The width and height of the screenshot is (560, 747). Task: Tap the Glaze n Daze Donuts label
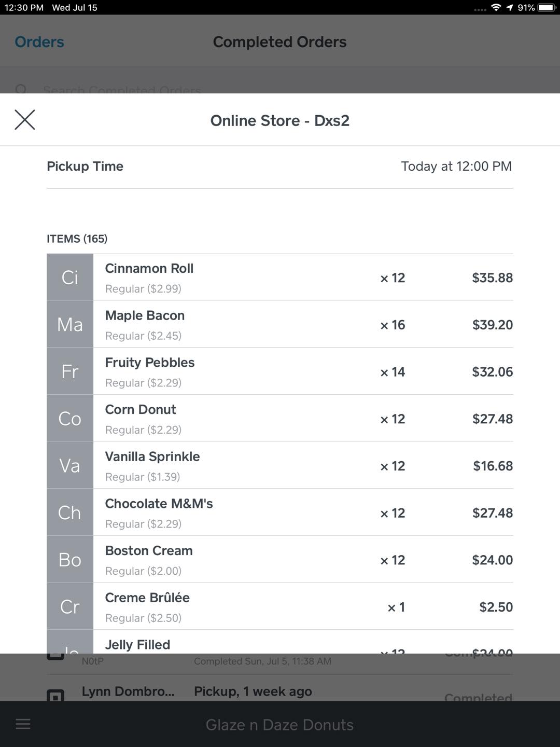pyautogui.click(x=279, y=725)
